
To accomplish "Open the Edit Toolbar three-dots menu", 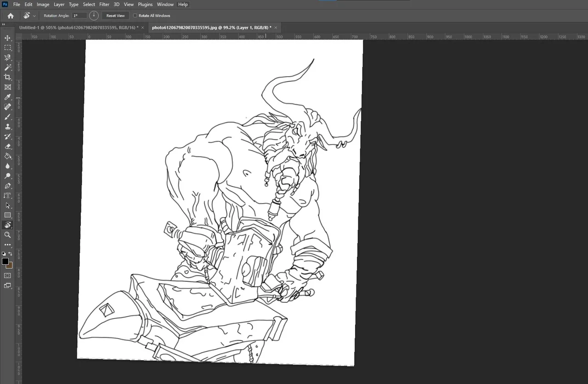I will click(7, 245).
